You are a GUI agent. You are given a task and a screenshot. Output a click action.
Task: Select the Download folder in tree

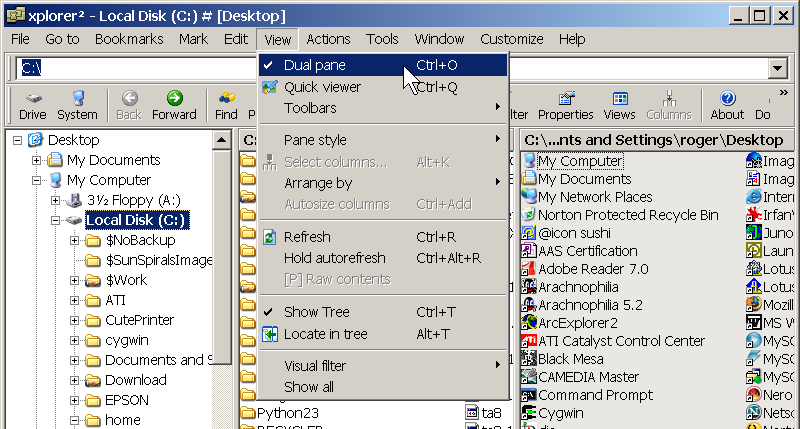pyautogui.click(x=135, y=380)
